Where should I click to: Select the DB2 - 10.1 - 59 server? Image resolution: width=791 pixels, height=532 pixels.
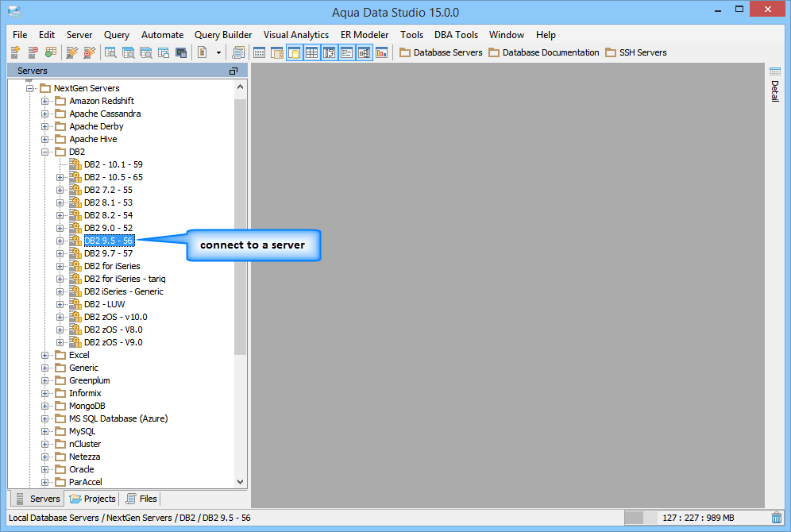(x=113, y=164)
